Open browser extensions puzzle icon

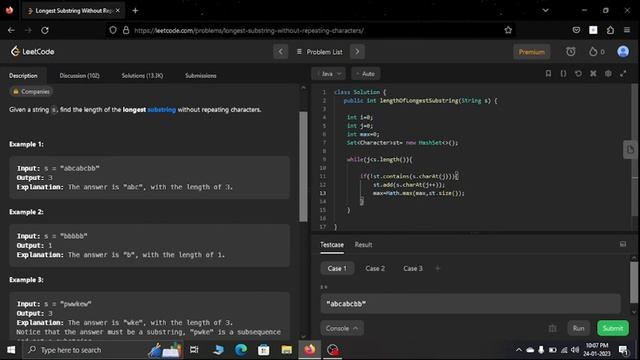click(610, 30)
